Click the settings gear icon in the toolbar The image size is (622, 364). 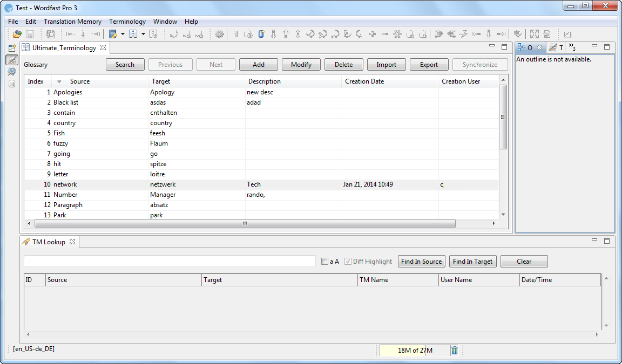click(219, 34)
